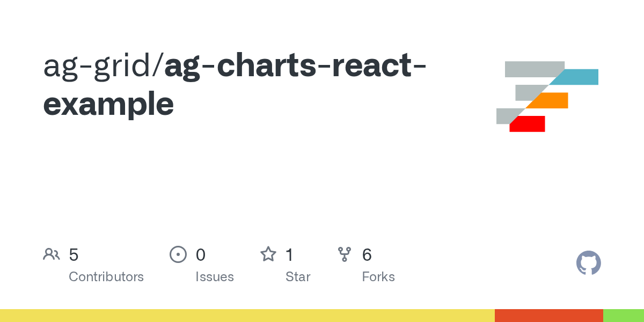This screenshot has width=644, height=322.
Task: Click the GitHub octocat logo
Action: pos(589,263)
